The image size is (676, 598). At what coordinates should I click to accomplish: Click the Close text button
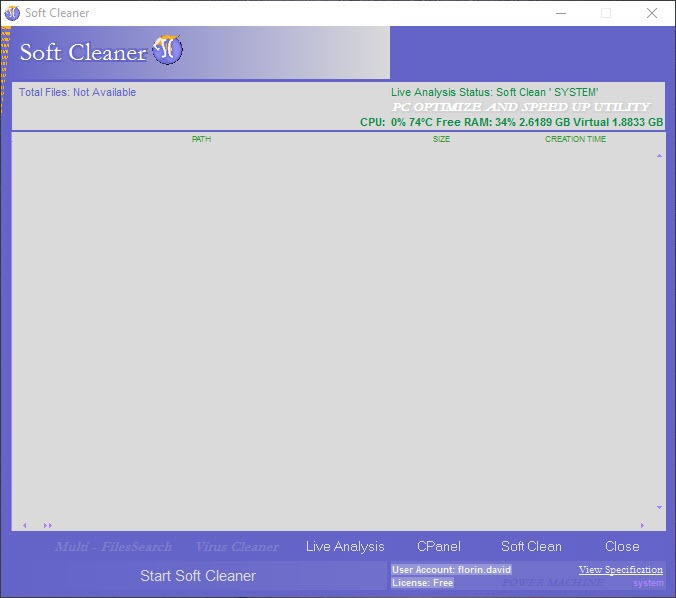pos(622,546)
